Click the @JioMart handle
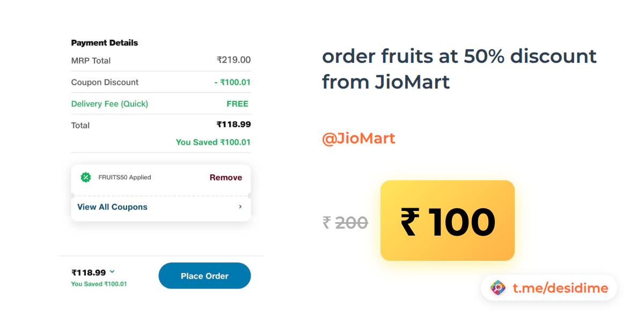 358,138
